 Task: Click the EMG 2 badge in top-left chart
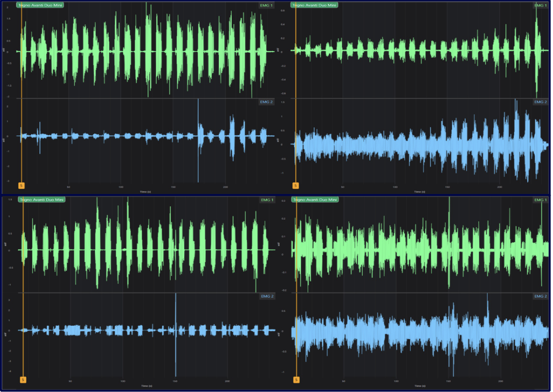pos(267,102)
